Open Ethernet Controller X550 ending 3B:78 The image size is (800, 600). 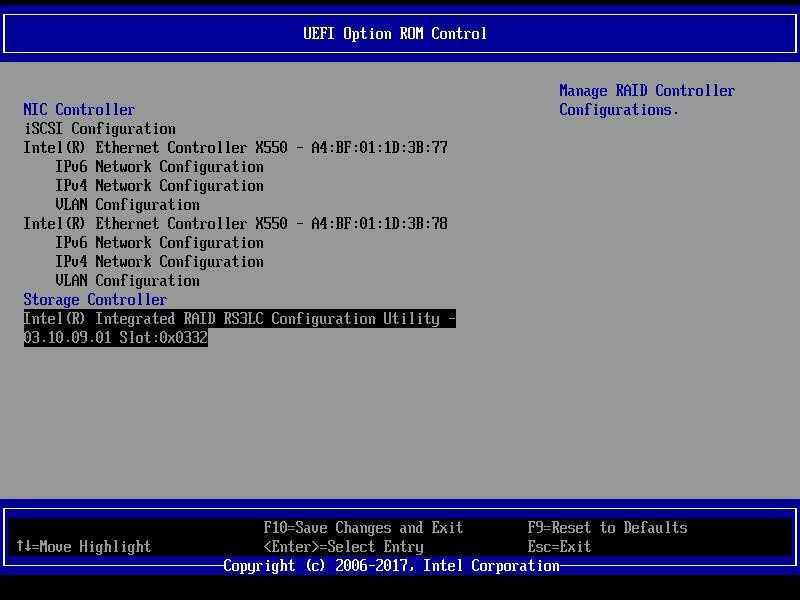(x=235, y=223)
